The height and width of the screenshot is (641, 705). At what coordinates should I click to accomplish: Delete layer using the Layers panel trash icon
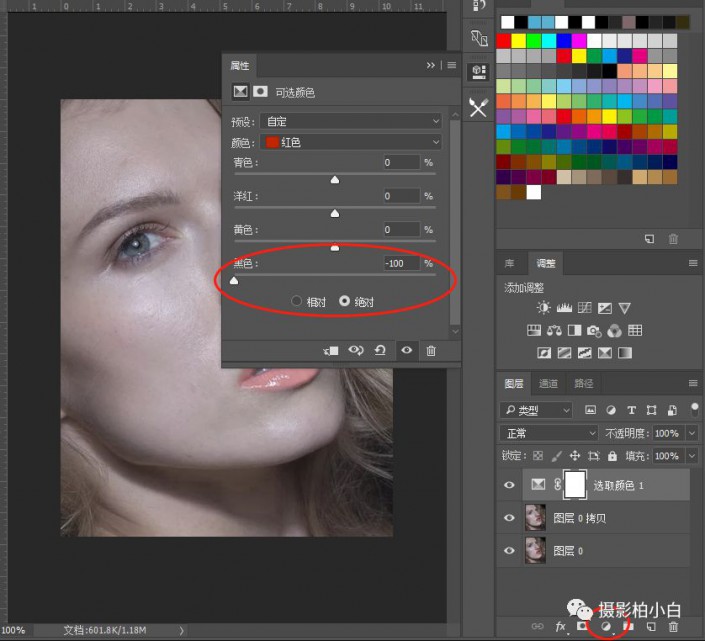pyautogui.click(x=673, y=626)
